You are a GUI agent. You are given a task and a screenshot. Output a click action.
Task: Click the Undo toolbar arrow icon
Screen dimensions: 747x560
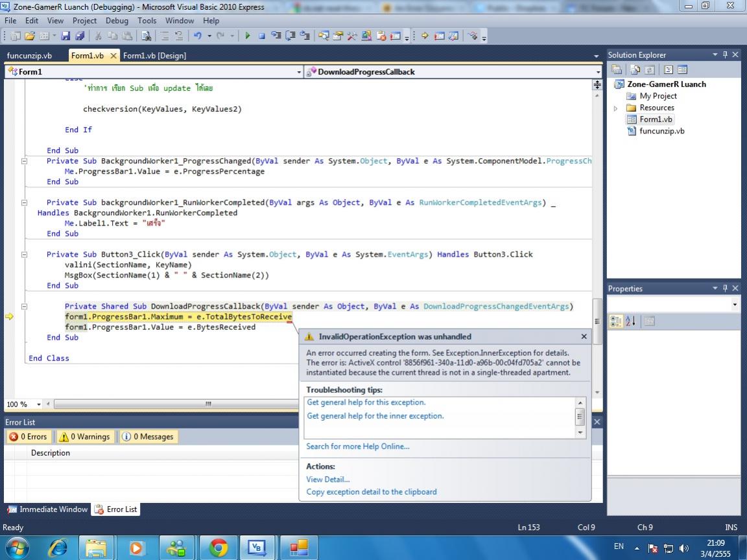click(x=197, y=36)
